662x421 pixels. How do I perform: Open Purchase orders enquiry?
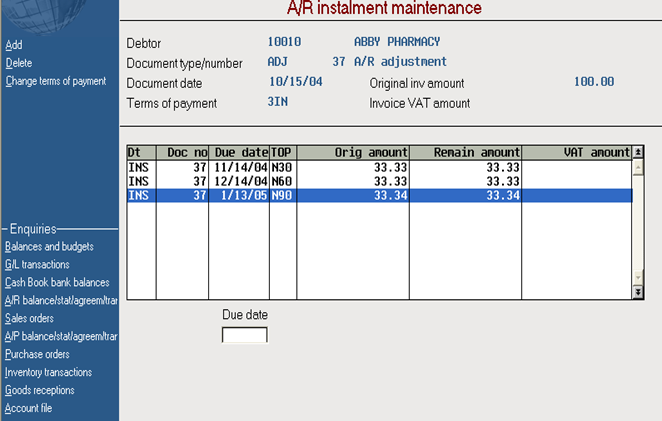(x=37, y=354)
